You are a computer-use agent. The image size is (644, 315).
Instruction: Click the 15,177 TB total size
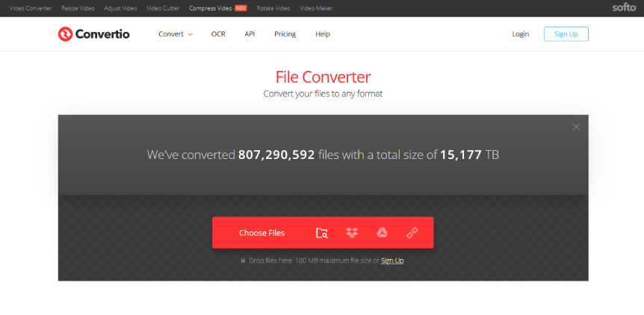(469, 155)
